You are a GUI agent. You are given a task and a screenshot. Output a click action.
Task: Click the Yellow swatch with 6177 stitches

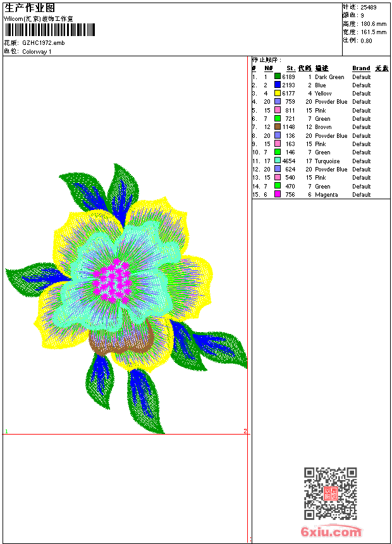278,93
